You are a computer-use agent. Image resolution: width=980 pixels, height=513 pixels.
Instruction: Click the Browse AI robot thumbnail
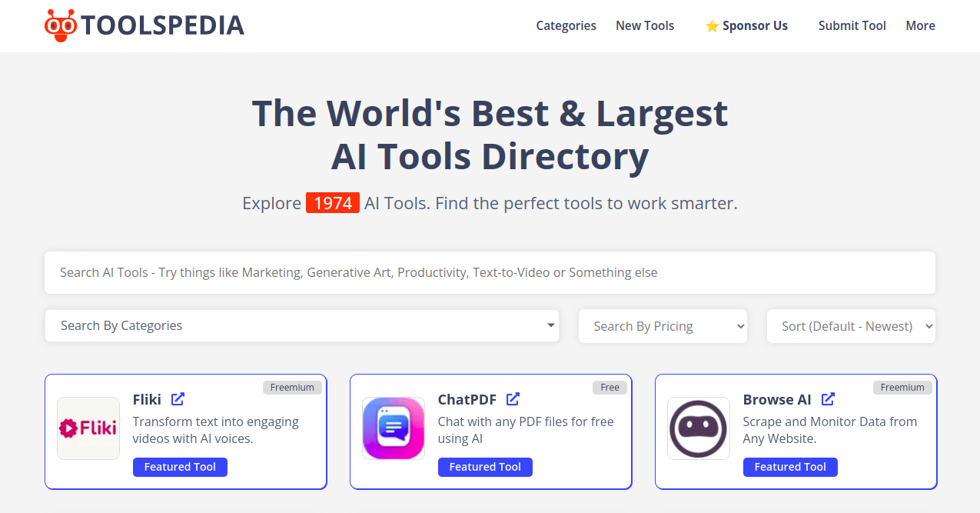699,428
